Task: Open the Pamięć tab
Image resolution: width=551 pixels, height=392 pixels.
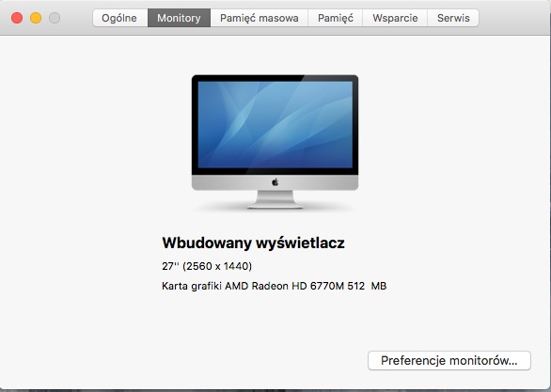Action: click(336, 18)
